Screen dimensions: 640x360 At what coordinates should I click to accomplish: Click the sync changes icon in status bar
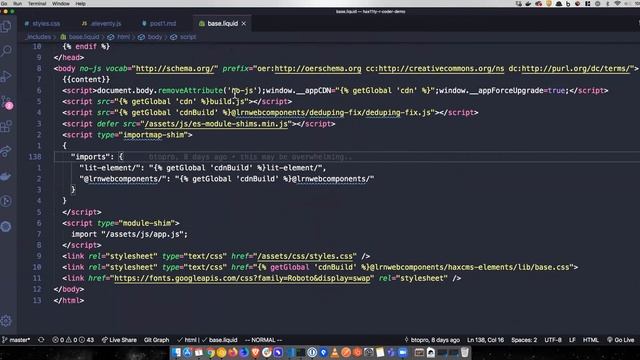coord(41,340)
